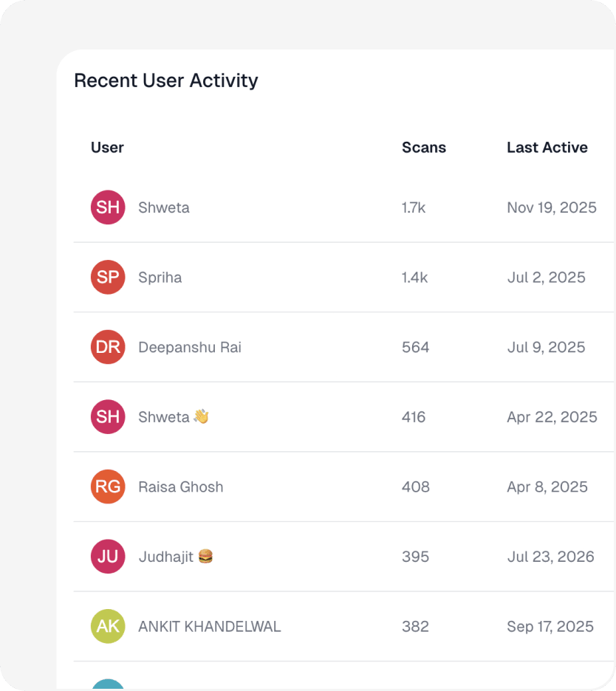
Task: Click the AK avatar for ANKIT KHANDELWAL
Action: click(108, 626)
